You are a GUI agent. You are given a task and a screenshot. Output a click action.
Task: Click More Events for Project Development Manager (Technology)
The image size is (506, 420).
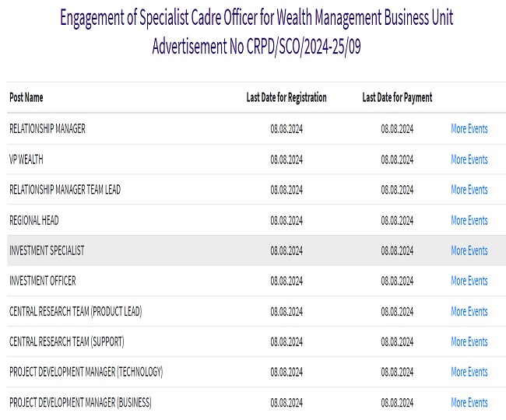coord(469,372)
